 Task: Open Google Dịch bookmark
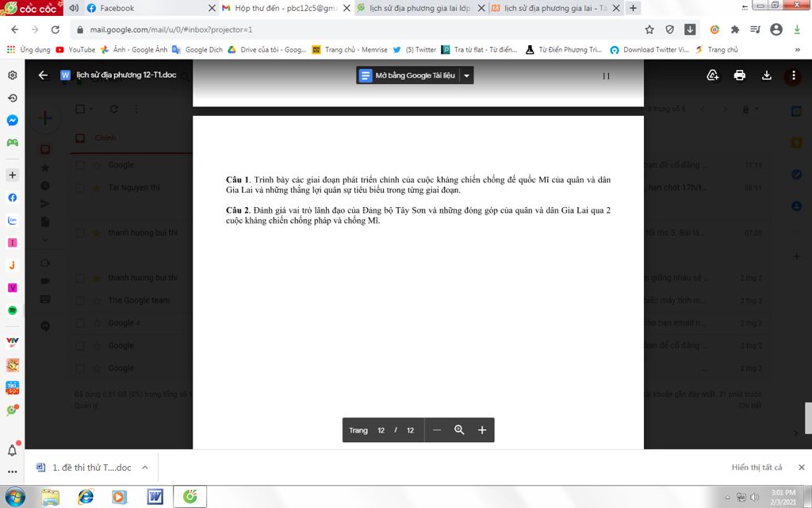197,50
